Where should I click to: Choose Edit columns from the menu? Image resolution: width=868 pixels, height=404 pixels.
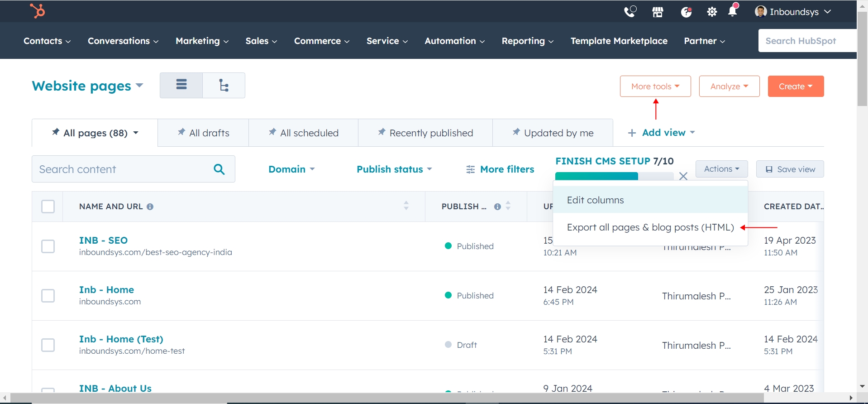point(650,200)
